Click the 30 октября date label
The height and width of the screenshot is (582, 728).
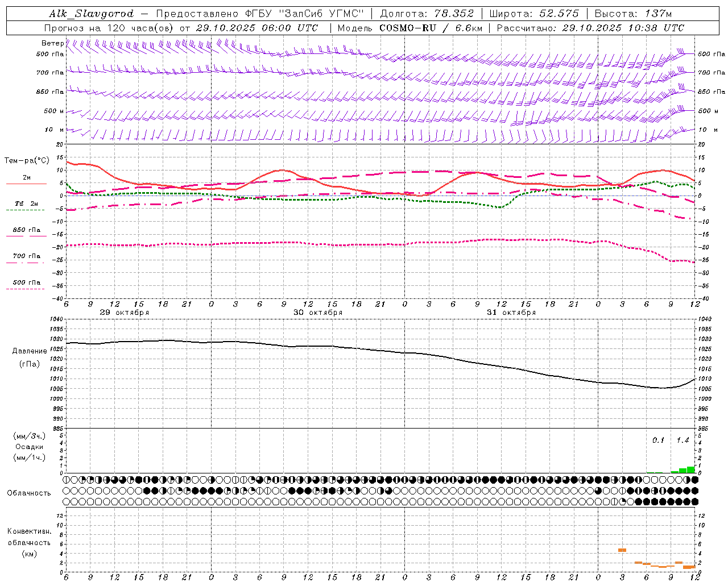click(x=318, y=313)
